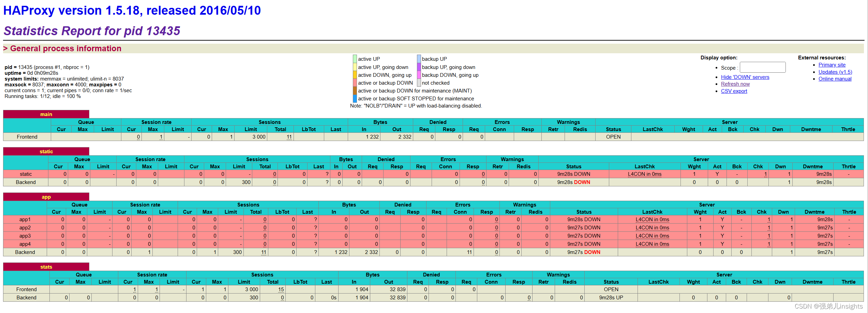Click the 'stats' proxy section title
The height and width of the screenshot is (313, 868).
pos(46,267)
